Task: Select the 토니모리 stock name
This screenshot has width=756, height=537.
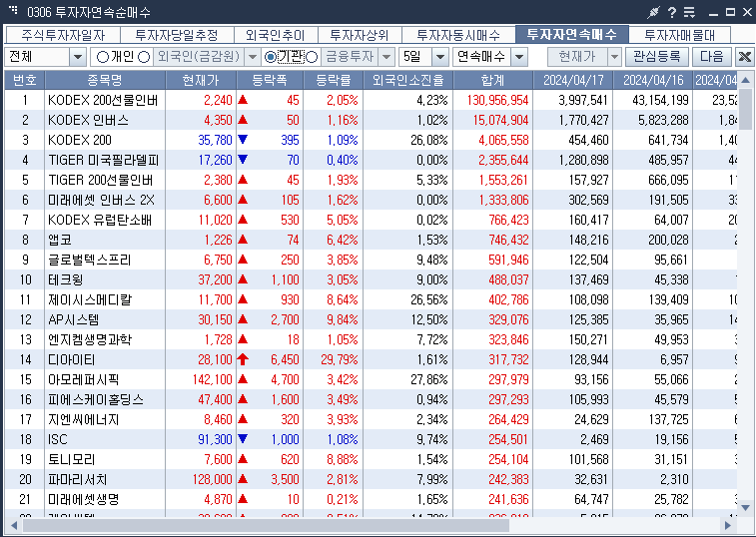Action: point(71,460)
